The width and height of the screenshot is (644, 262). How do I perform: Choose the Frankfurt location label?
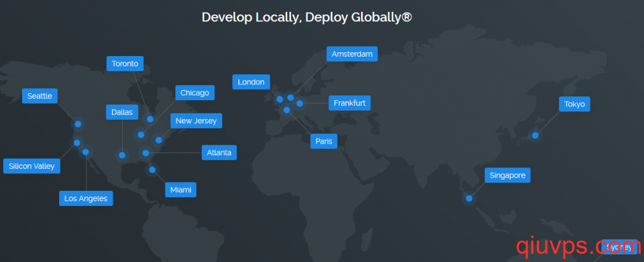pos(350,103)
